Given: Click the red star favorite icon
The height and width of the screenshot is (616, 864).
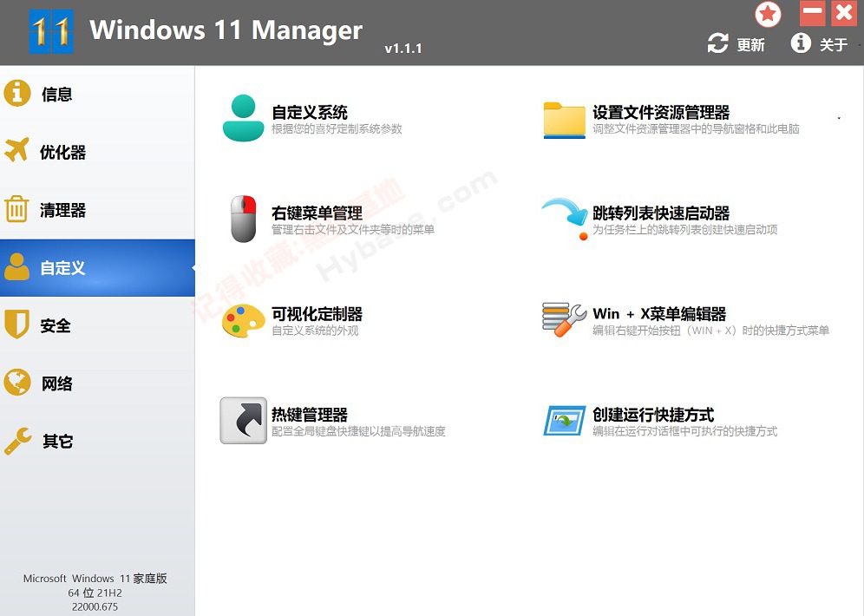Looking at the screenshot, I should click(768, 15).
